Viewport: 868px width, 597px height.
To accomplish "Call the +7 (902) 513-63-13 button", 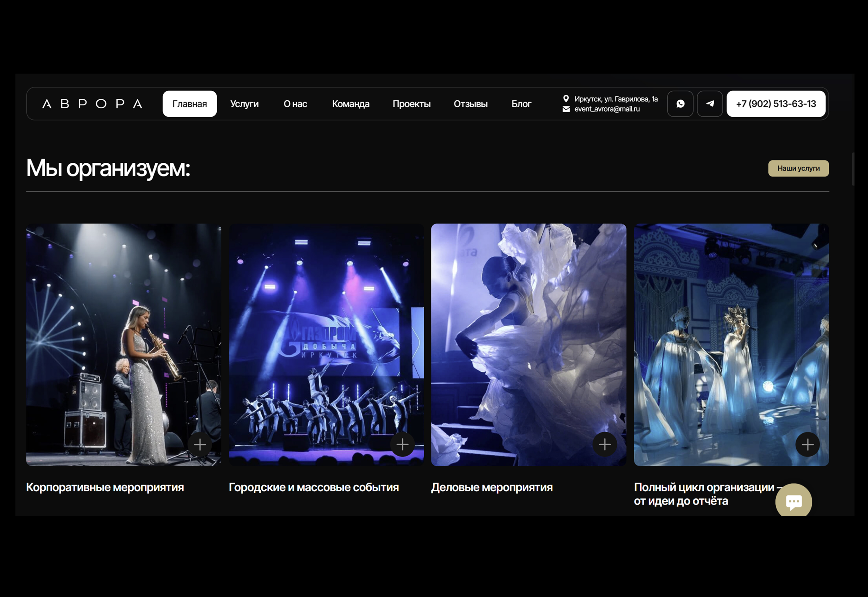I will [x=776, y=104].
